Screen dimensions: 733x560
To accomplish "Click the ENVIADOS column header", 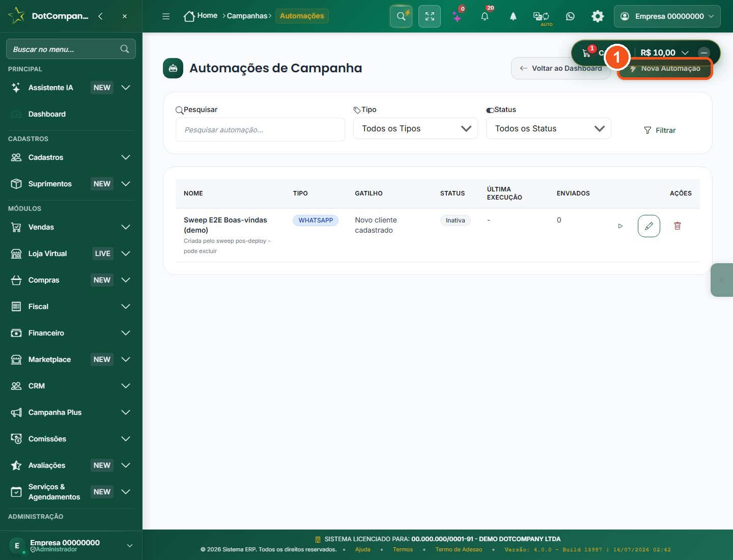I will point(573,193).
